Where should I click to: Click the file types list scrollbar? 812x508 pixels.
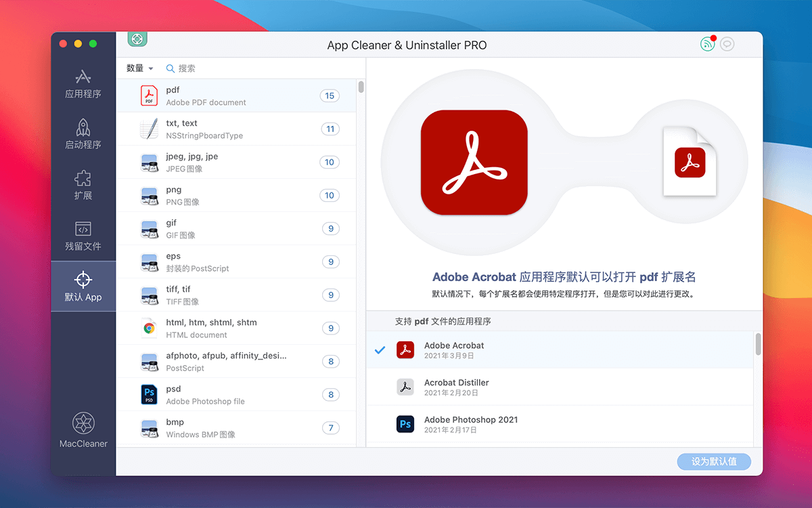[361, 87]
